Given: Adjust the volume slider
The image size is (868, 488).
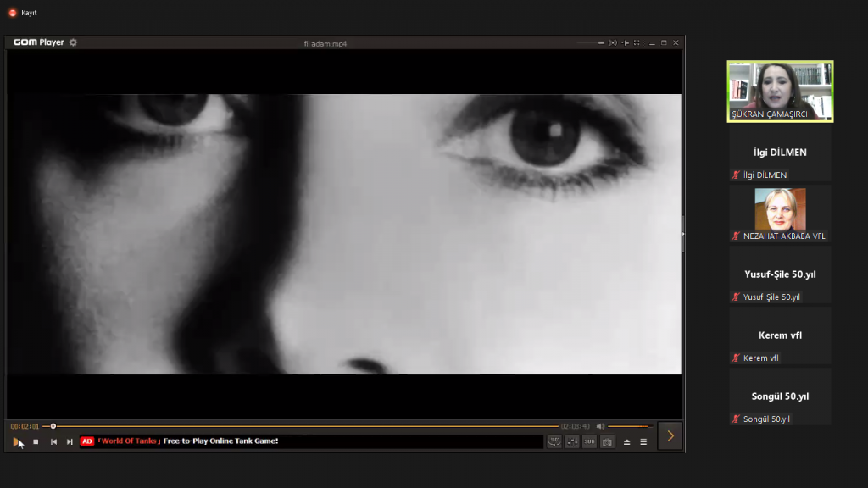Looking at the screenshot, I should tap(629, 426).
